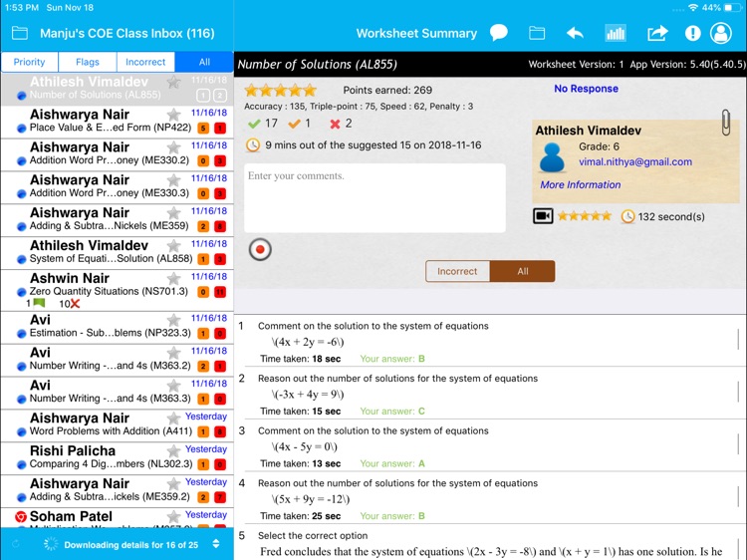Star the Estimation worksheet row
The width and height of the screenshot is (747, 560).
click(174, 320)
